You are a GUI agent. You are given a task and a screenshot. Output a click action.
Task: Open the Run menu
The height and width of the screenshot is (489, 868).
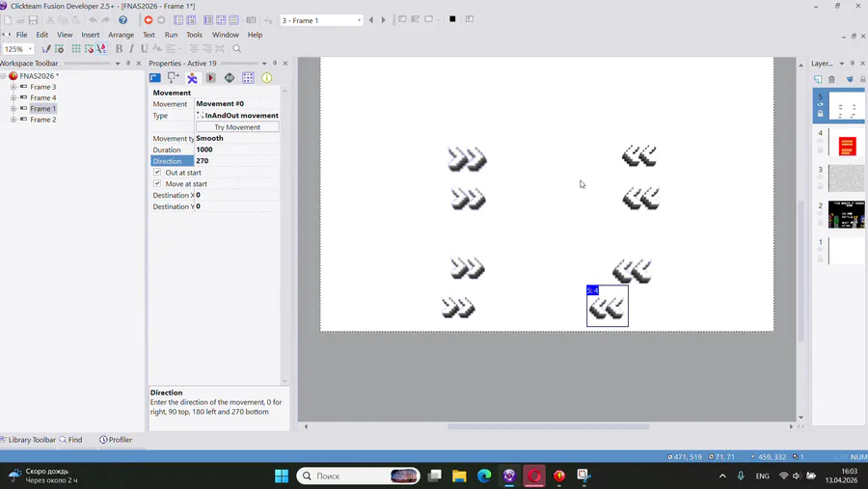(171, 35)
